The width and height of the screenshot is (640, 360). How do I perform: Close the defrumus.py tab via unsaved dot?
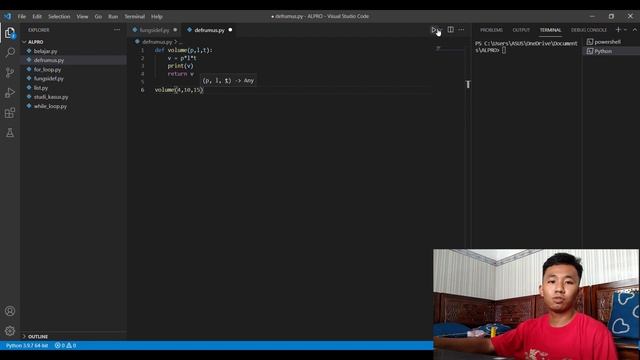pyautogui.click(x=231, y=30)
